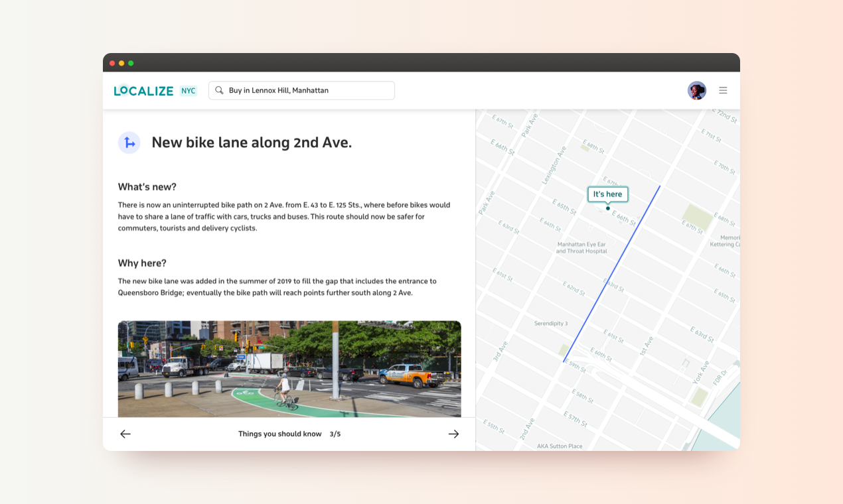Click the AKA Sutton Place map label
The width and height of the screenshot is (843, 504).
pyautogui.click(x=560, y=446)
